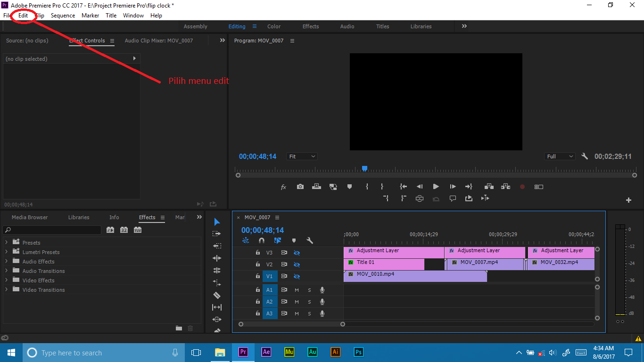Open the Sequence menu
This screenshot has height=362, width=644.
click(x=63, y=16)
